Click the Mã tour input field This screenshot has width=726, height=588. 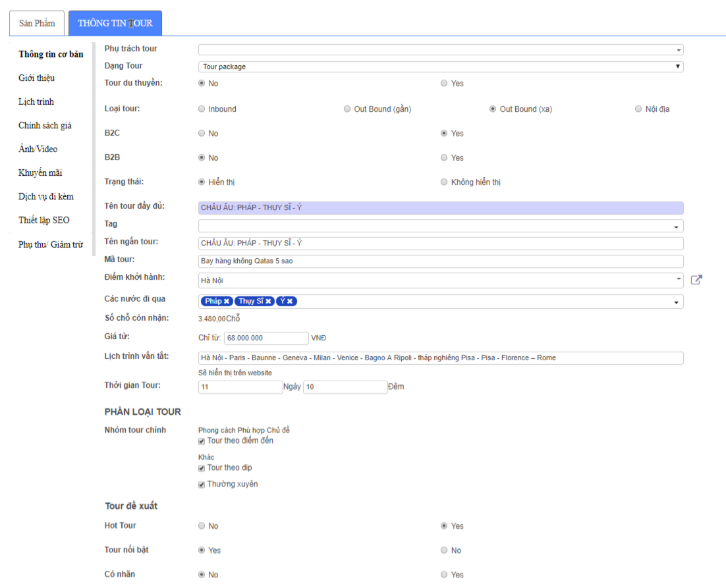(441, 261)
